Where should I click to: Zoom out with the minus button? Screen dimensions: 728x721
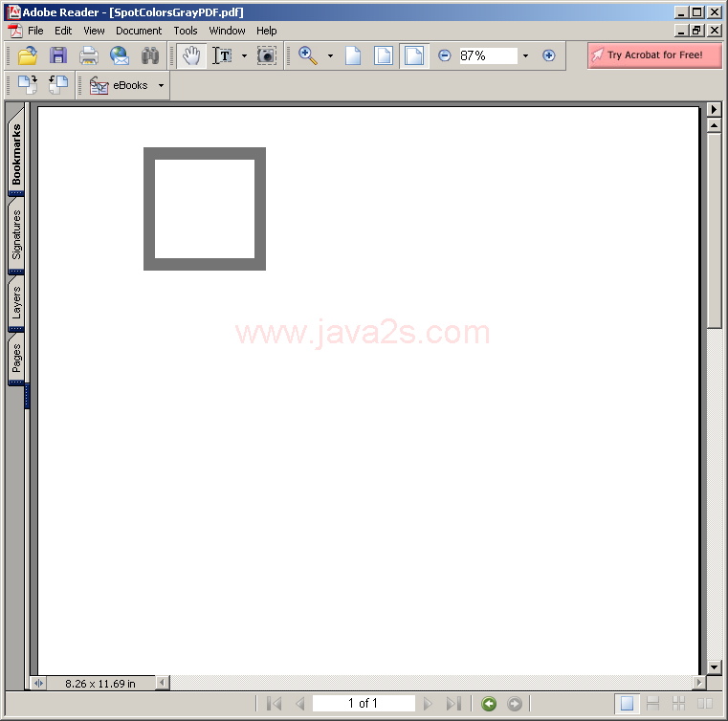444,55
